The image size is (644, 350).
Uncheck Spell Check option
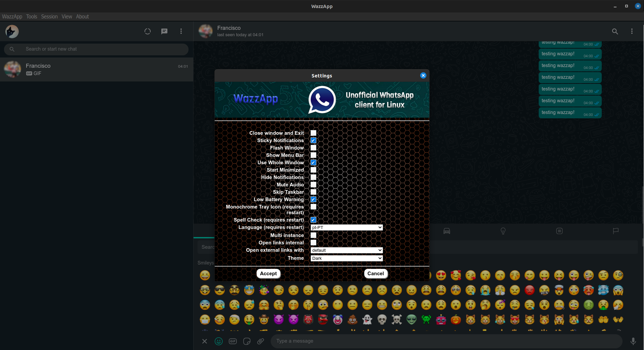click(x=313, y=220)
